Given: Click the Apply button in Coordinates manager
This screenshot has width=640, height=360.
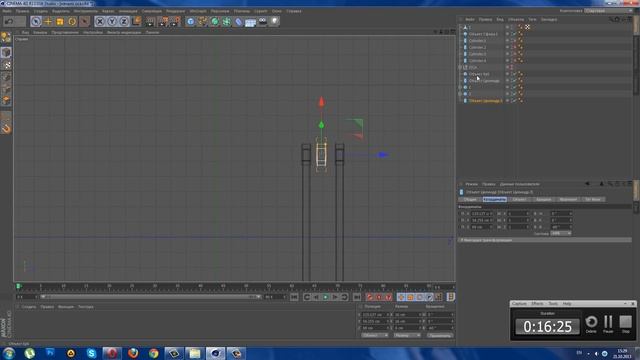Looking at the screenshot, I should (x=440, y=336).
